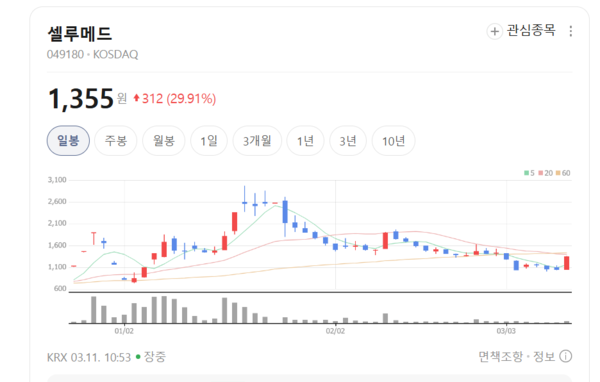Image resolution: width=600 pixels, height=382 pixels.
Task: Open the 면책조항 disclaimer link
Action: tap(501, 356)
